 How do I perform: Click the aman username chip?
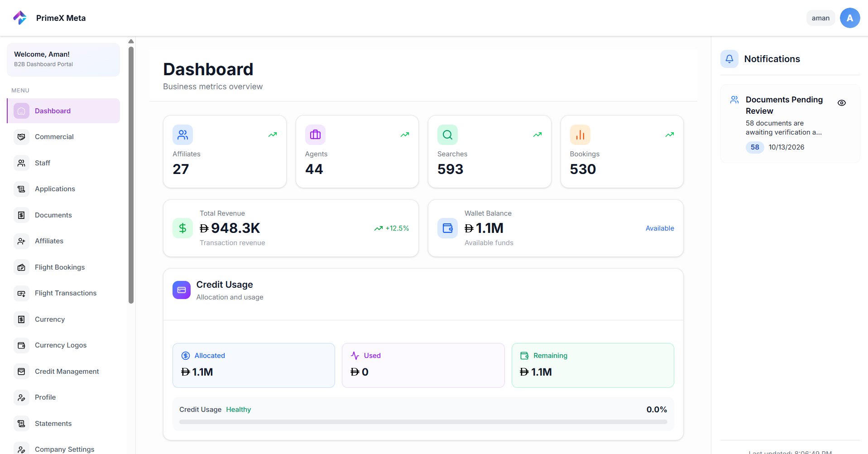(x=820, y=18)
